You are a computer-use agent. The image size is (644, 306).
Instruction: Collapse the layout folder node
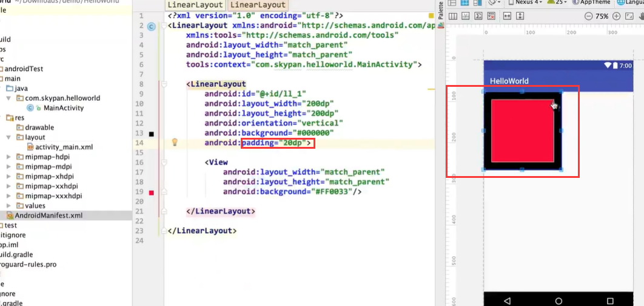coord(9,137)
